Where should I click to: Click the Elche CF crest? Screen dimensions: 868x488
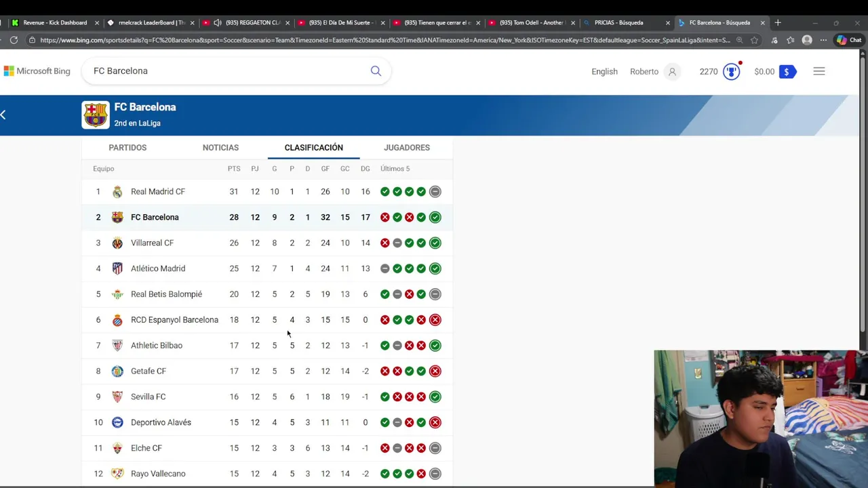tap(117, 448)
